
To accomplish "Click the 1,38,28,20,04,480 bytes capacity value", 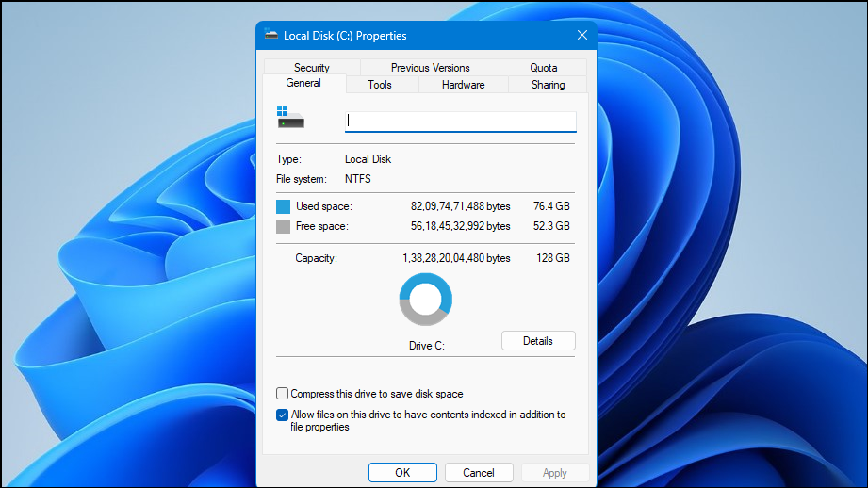I will click(x=456, y=258).
